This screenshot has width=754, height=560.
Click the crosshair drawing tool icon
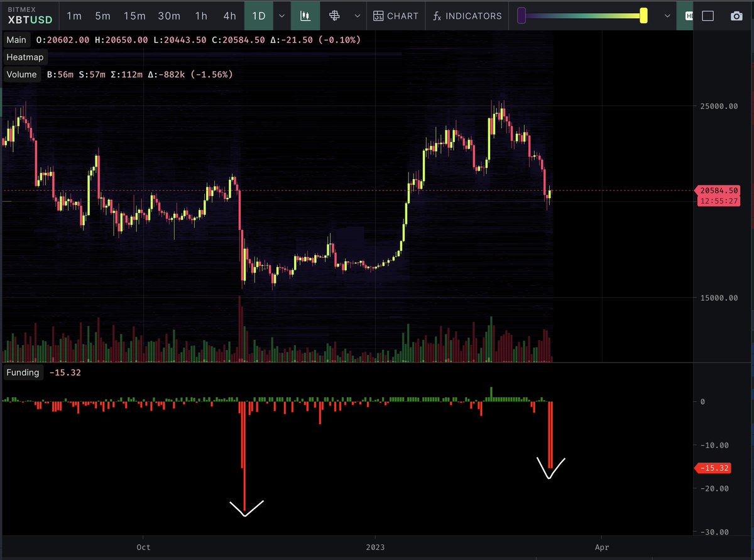pyautogui.click(x=334, y=16)
